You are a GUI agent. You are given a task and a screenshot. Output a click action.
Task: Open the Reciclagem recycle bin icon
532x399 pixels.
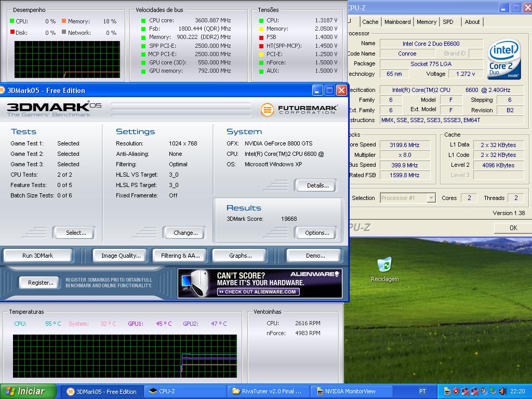coord(385,265)
